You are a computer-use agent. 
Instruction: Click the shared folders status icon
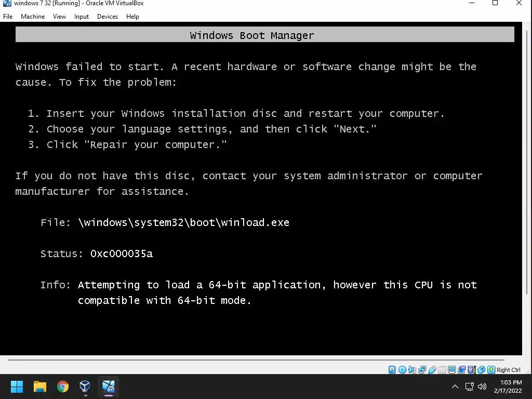442,369
